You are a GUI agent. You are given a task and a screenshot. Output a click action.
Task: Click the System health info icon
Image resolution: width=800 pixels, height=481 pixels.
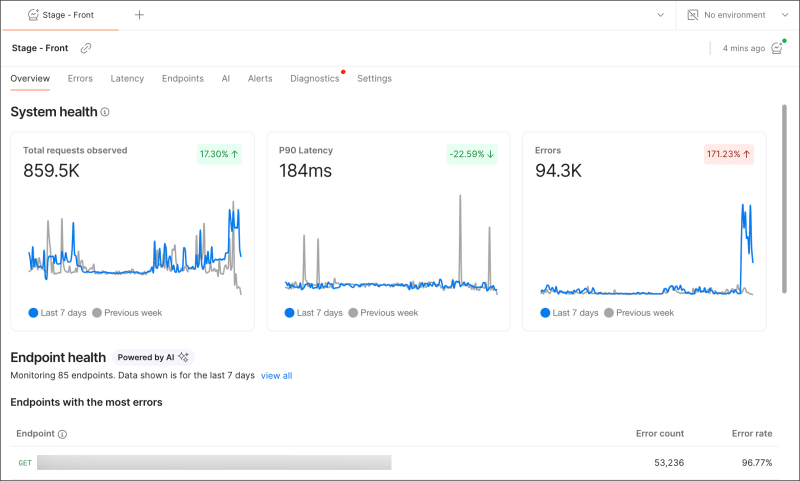pyautogui.click(x=105, y=112)
